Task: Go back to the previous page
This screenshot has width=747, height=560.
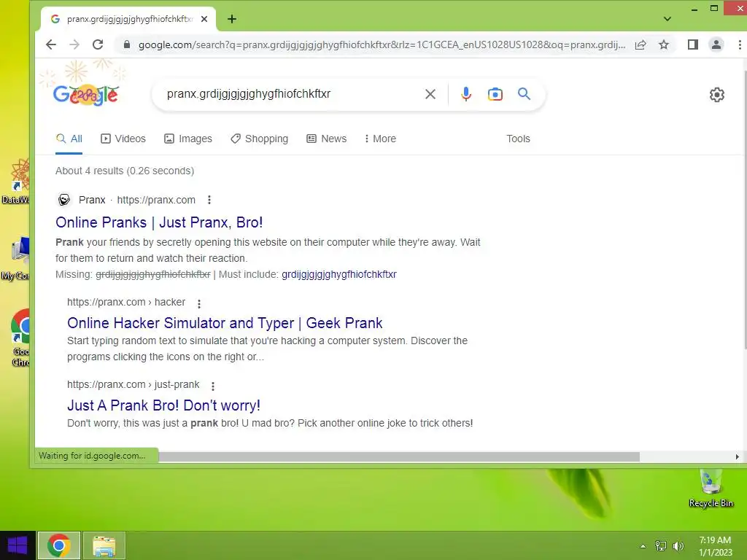Action: point(51,44)
